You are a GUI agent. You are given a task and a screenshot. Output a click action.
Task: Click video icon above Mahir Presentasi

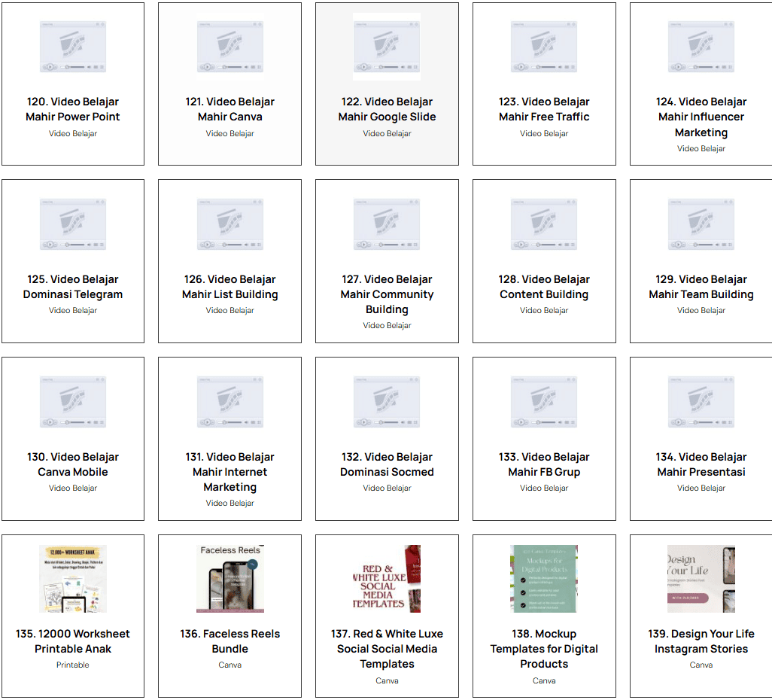pyautogui.click(x=701, y=402)
